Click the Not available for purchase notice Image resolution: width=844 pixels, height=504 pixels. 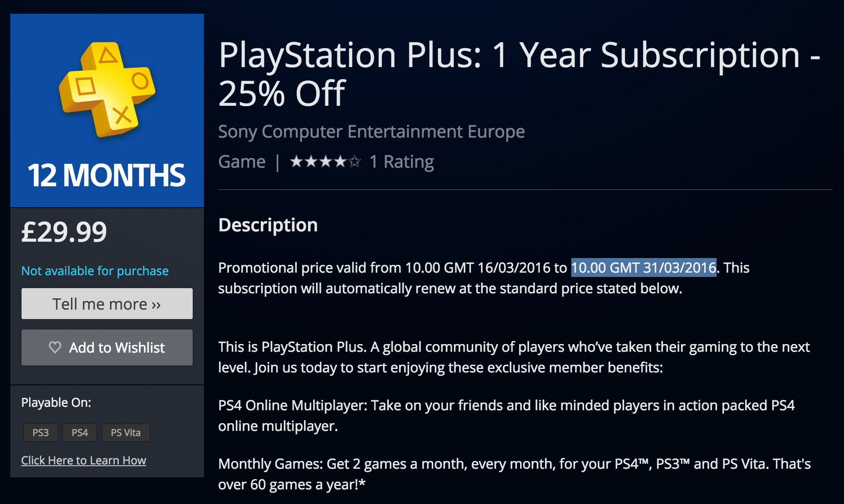pyautogui.click(x=95, y=271)
